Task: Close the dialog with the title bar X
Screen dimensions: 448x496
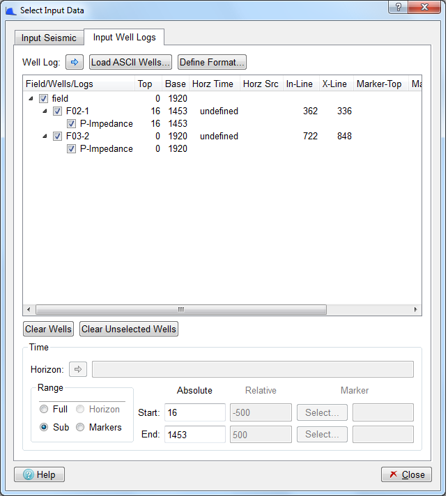Action: pyautogui.click(x=424, y=7)
